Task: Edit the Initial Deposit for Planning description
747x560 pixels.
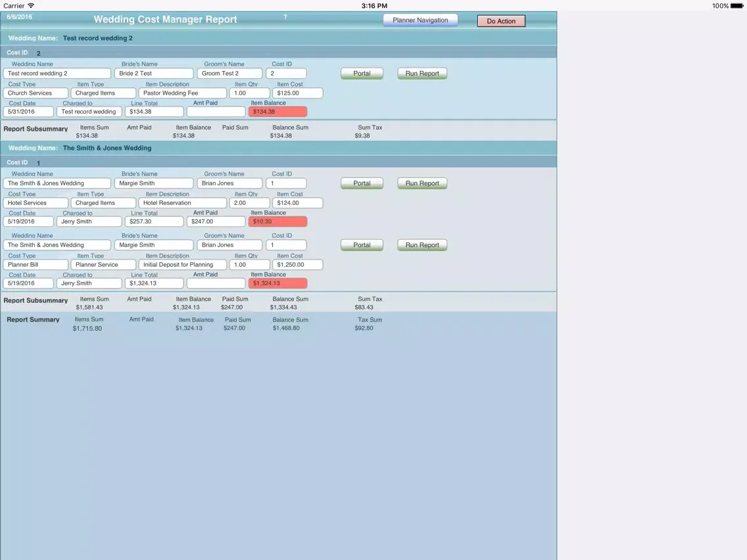Action: (182, 264)
